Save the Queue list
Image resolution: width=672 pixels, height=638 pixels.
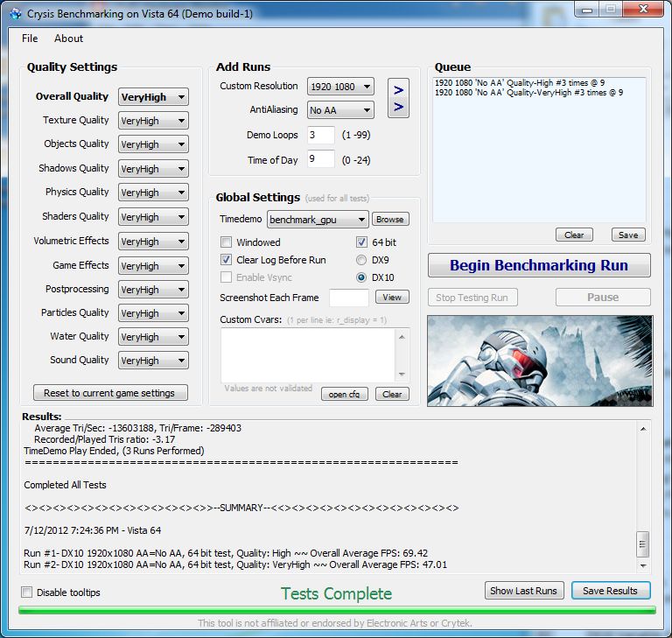pyautogui.click(x=628, y=235)
